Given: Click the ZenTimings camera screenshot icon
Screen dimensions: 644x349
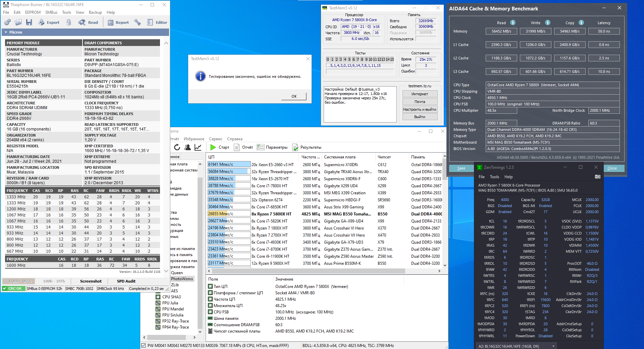Looking at the screenshot, I should coord(597,177).
